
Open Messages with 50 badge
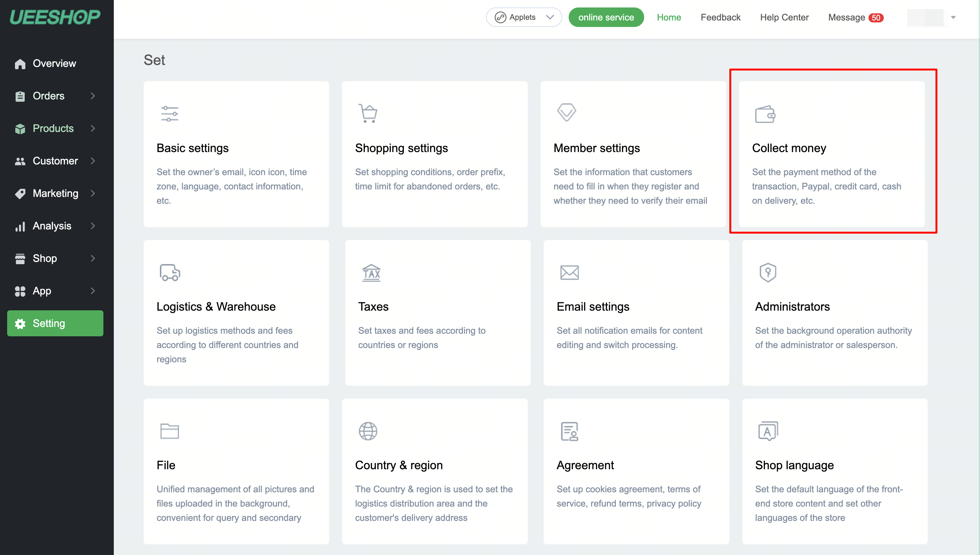[855, 18]
